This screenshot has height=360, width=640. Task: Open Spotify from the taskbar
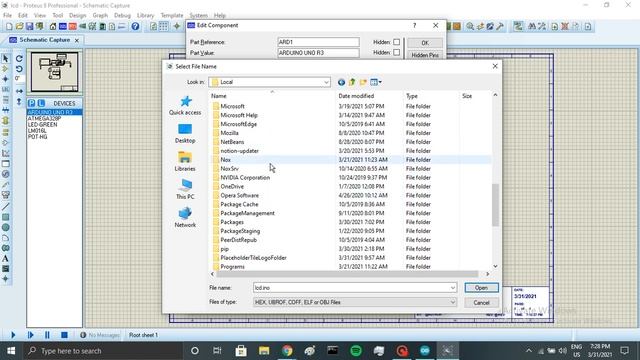[x=356, y=351]
